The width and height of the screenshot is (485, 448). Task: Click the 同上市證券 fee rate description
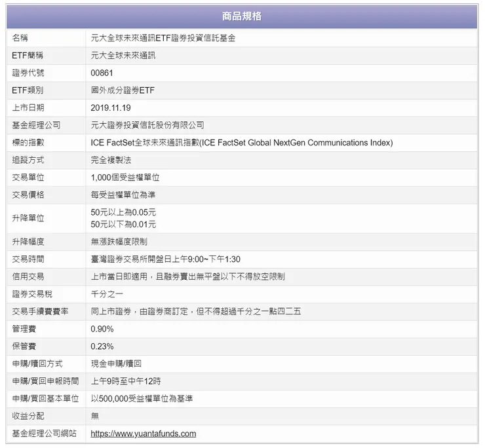[196, 311]
